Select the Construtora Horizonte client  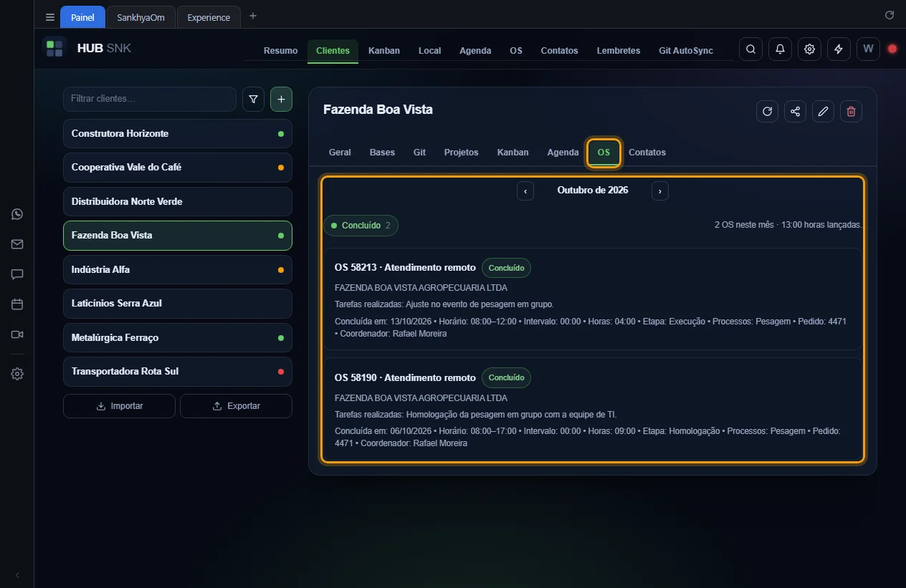click(178, 134)
